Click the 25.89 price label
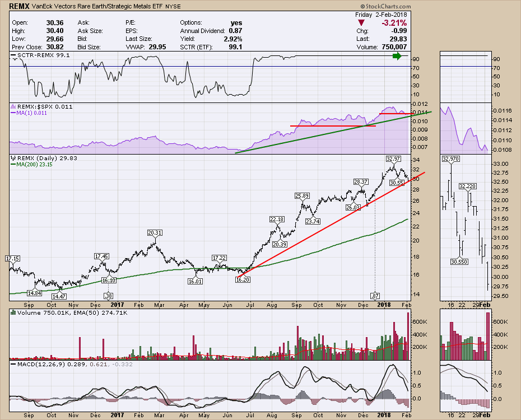Viewport: 521px width, 420px height. point(302,196)
